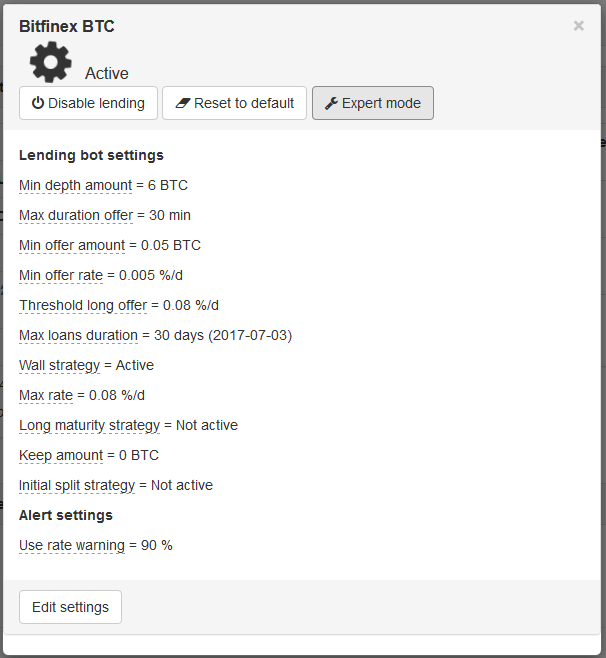Click the large gear settings icon
606x658 pixels.
(x=50, y=62)
